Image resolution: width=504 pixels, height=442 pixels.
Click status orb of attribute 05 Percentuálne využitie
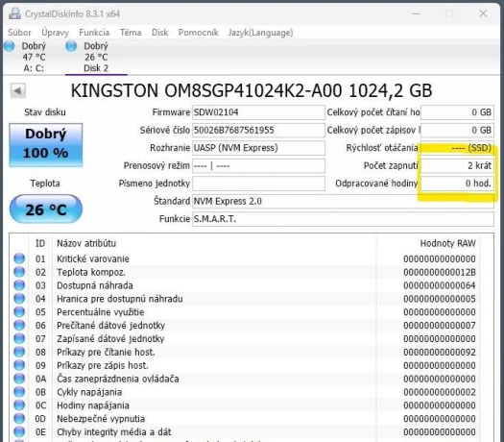(x=19, y=312)
